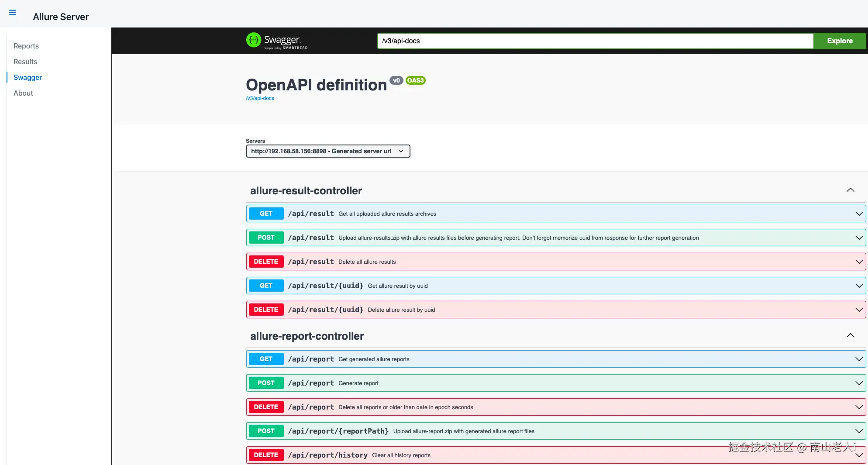Click the v0 version badge
This screenshot has width=868, height=465.
coord(396,80)
